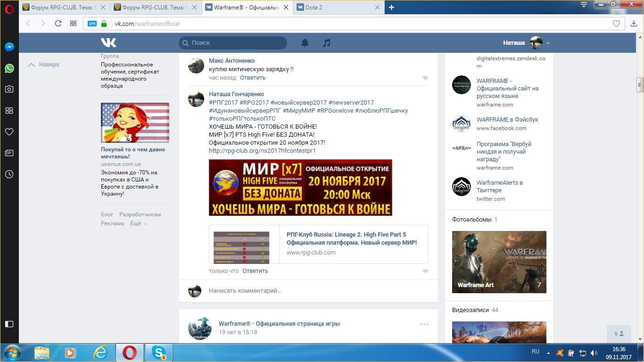Open the WARFRAME в Фэйсбук link
The height and width of the screenshot is (362, 644).
tap(507, 120)
